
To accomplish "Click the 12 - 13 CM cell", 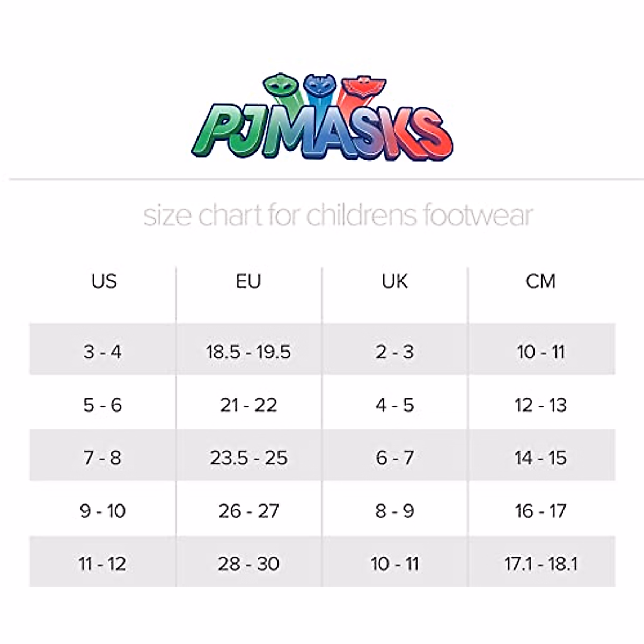I will pyautogui.click(x=540, y=405).
